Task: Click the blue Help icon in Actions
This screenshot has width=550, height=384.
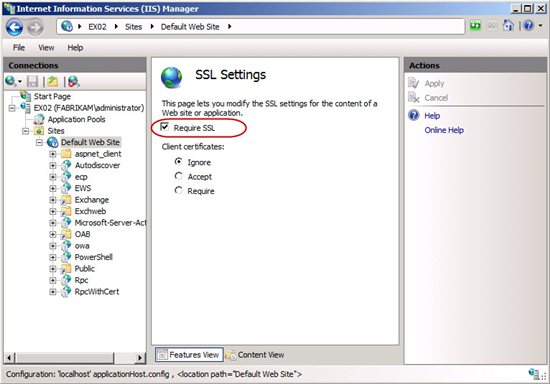Action: [414, 115]
